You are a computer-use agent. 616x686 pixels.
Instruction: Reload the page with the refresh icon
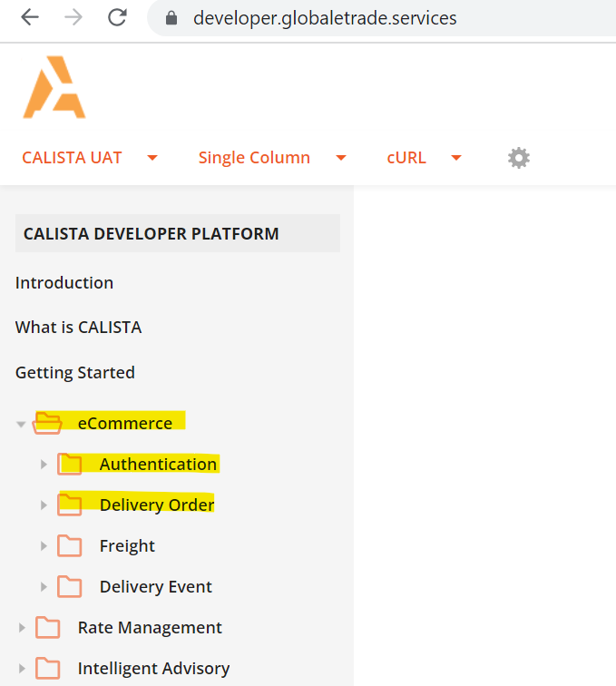click(x=117, y=17)
